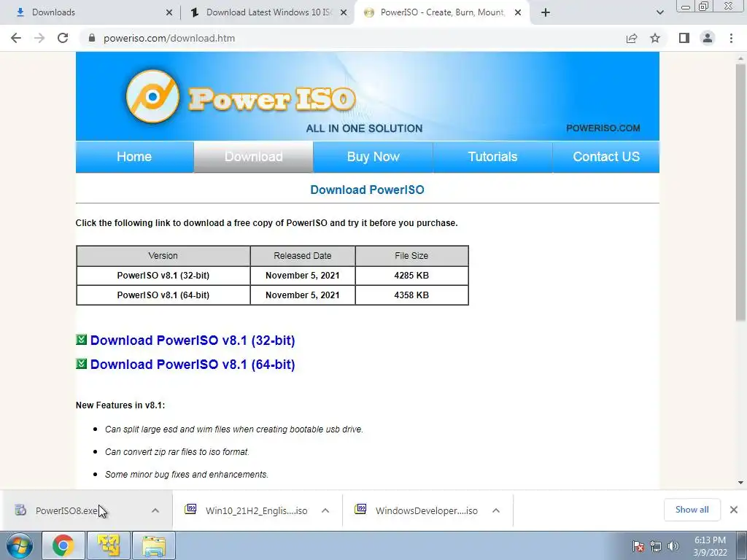
Task: Open the Chrome profile avatar
Action: pyautogui.click(x=708, y=38)
